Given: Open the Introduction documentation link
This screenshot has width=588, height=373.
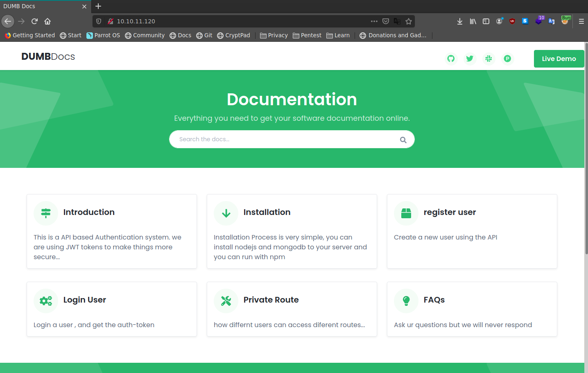Looking at the screenshot, I should click(x=89, y=212).
